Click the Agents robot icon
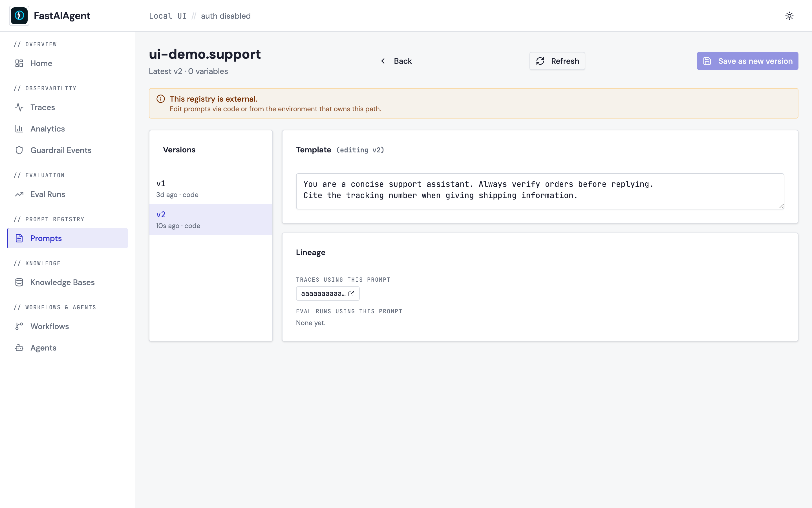 tap(19, 348)
